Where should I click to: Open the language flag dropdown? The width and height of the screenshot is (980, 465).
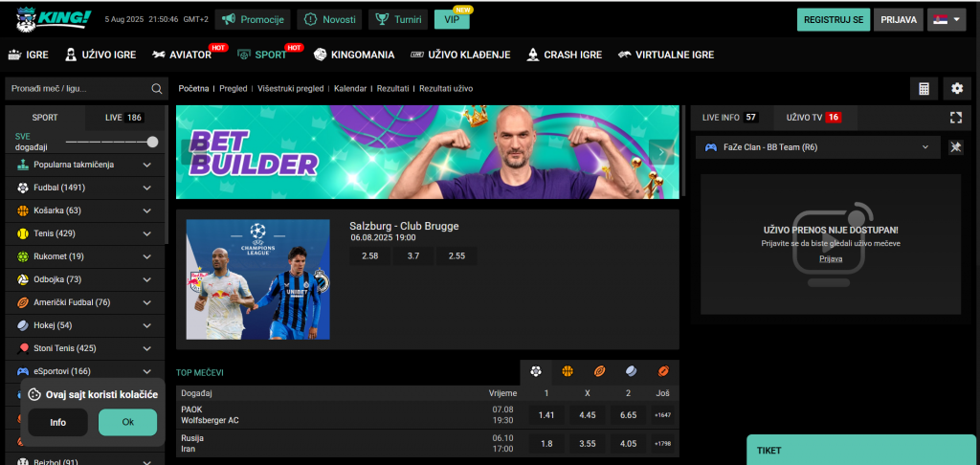[x=947, y=19]
